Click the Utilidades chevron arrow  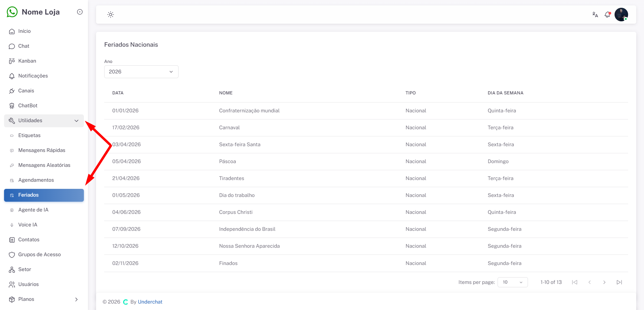tap(76, 121)
